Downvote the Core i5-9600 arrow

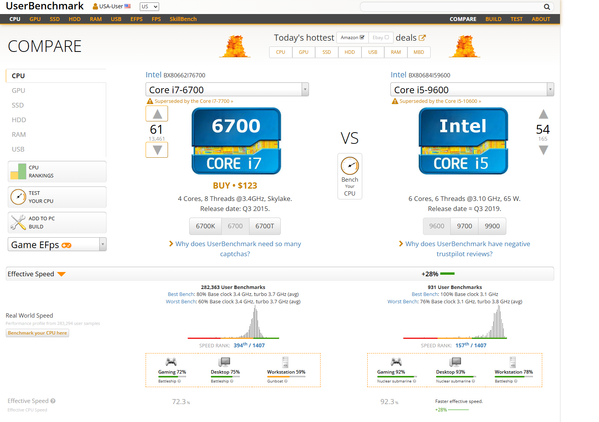coord(543,150)
